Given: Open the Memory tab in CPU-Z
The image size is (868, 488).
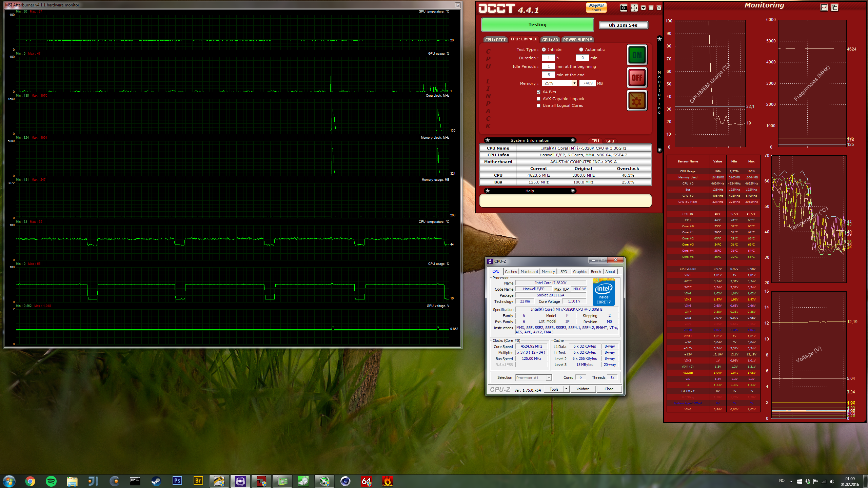Looking at the screenshot, I should pyautogui.click(x=548, y=272).
